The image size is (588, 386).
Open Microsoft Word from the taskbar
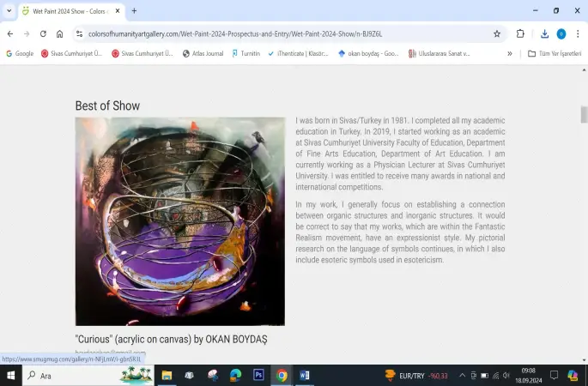pyautogui.click(x=305, y=375)
